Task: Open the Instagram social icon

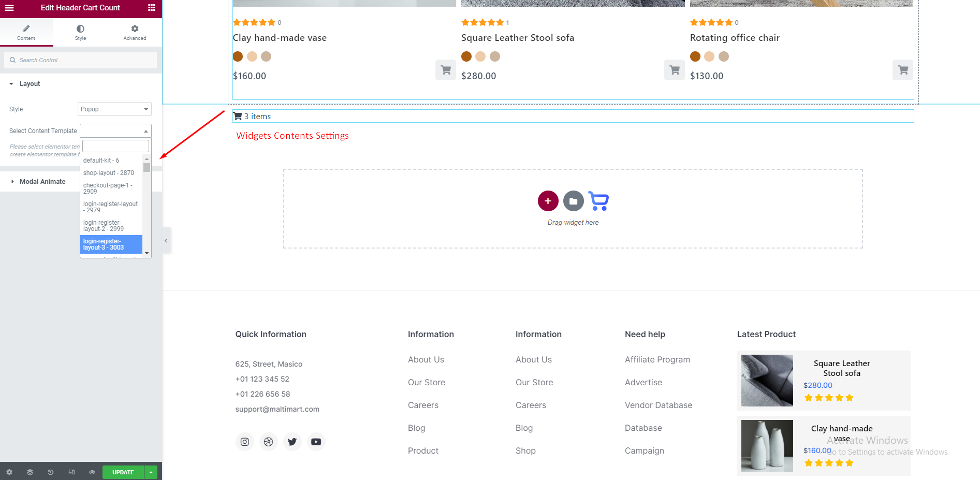Action: point(245,442)
